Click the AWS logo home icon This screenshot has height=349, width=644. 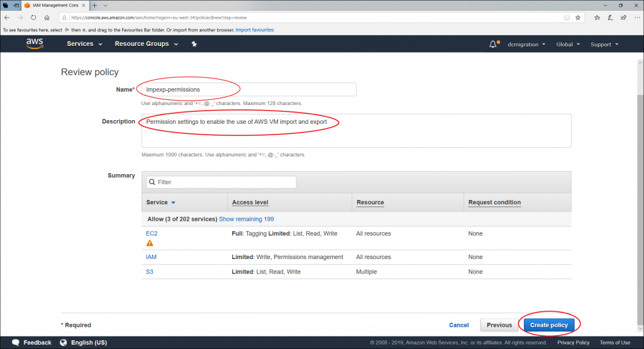tap(35, 43)
